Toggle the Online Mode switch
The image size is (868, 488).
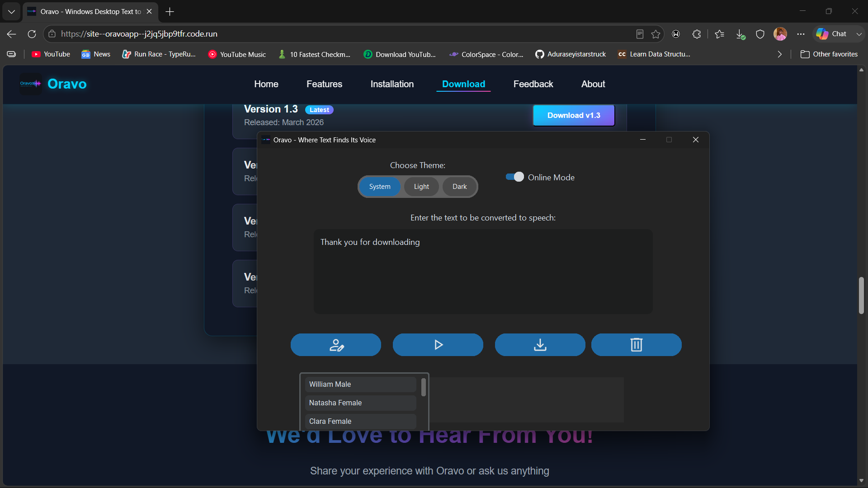point(515,177)
